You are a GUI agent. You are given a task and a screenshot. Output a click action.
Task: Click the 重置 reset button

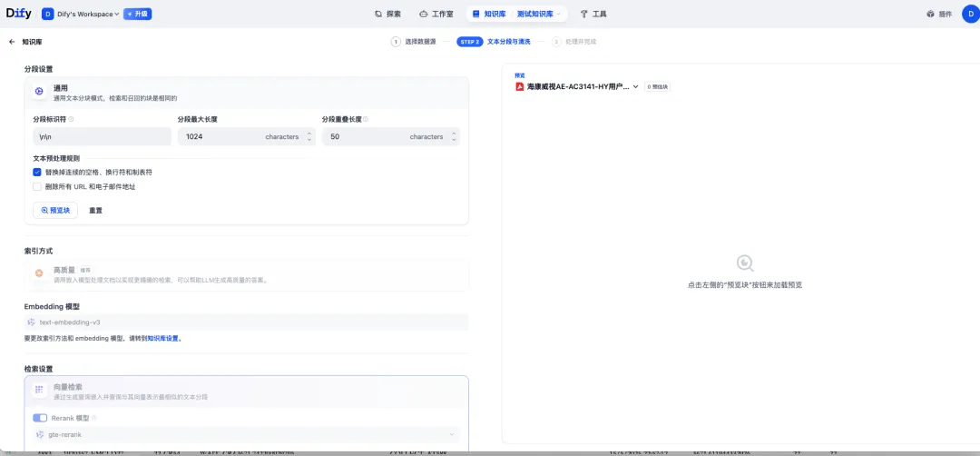pos(95,211)
